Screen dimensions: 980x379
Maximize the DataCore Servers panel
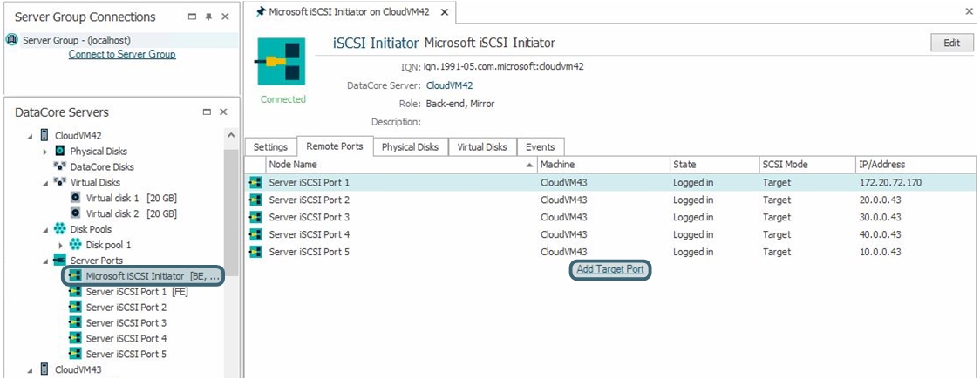pos(207,112)
